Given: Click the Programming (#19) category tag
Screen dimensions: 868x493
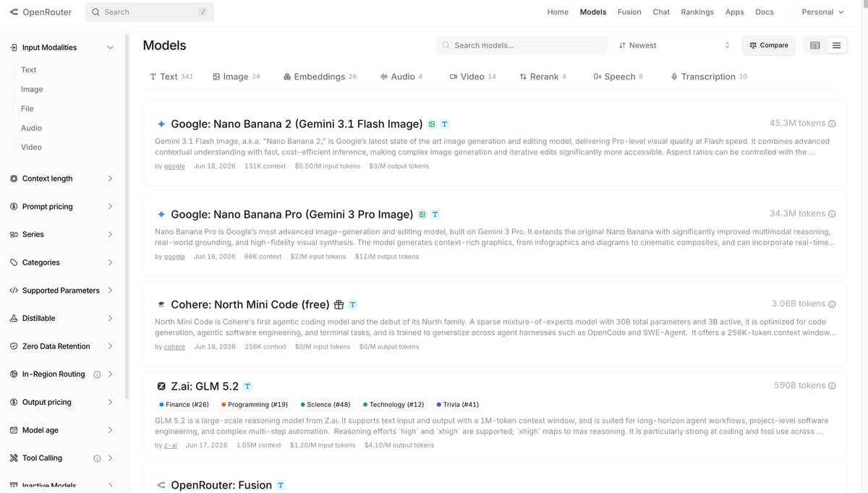Looking at the screenshot, I should [255, 405].
